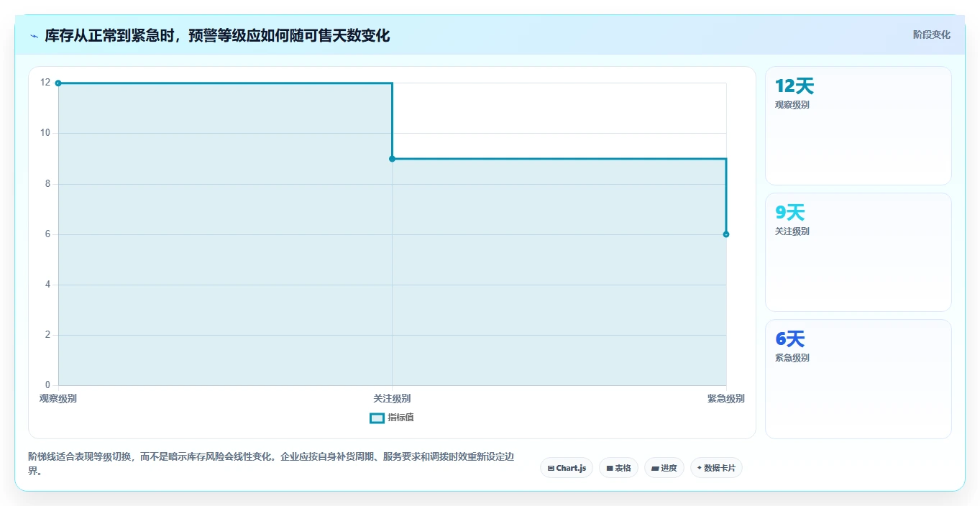Click the 12天 value in observation card
The image size is (980, 506).
coord(794,86)
